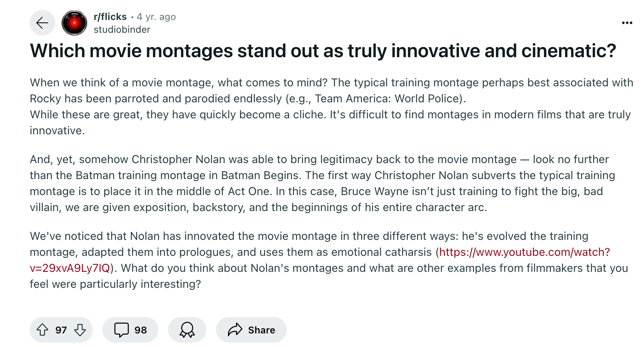Go back using the left arrow button
The height and width of the screenshot is (347, 644).
(x=42, y=23)
